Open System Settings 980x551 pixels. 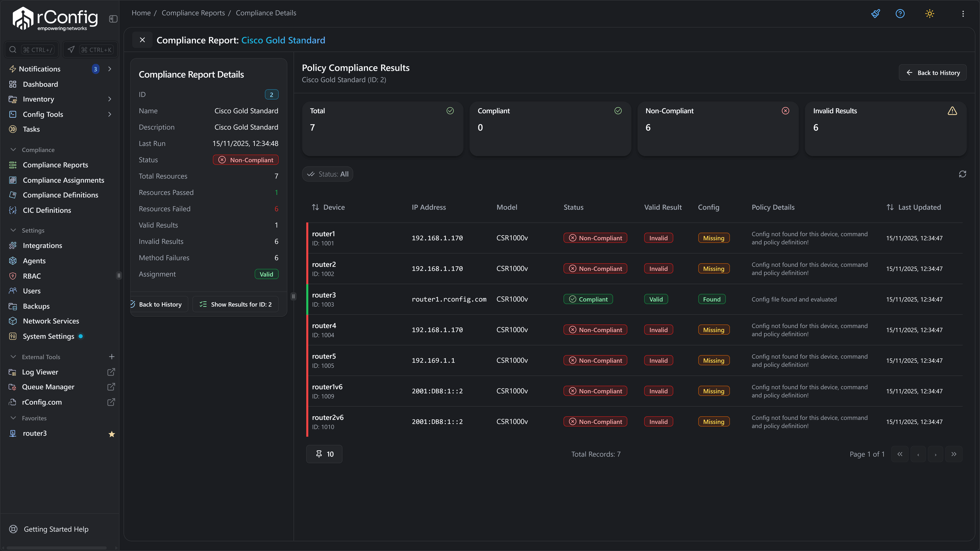(x=48, y=336)
